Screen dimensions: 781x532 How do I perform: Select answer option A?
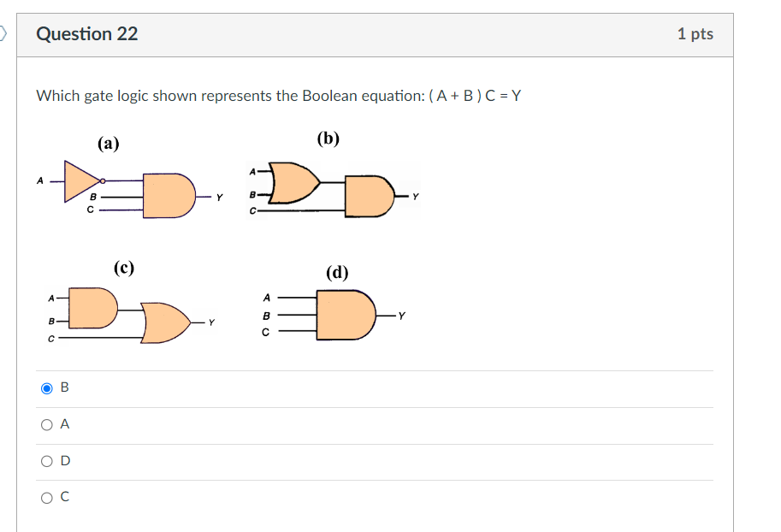point(45,424)
